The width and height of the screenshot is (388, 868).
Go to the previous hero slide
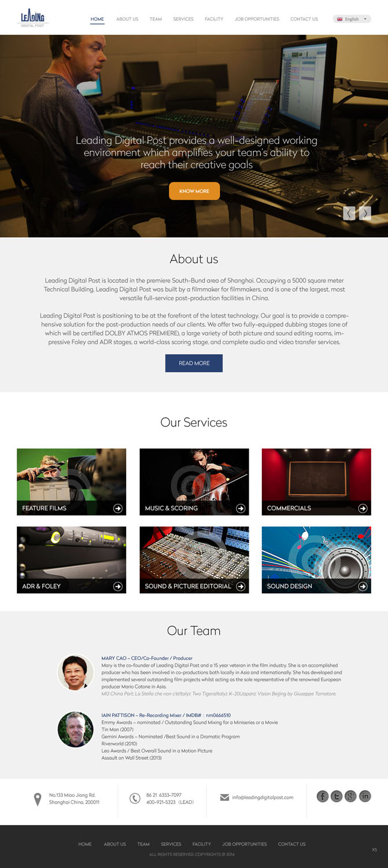click(x=349, y=213)
